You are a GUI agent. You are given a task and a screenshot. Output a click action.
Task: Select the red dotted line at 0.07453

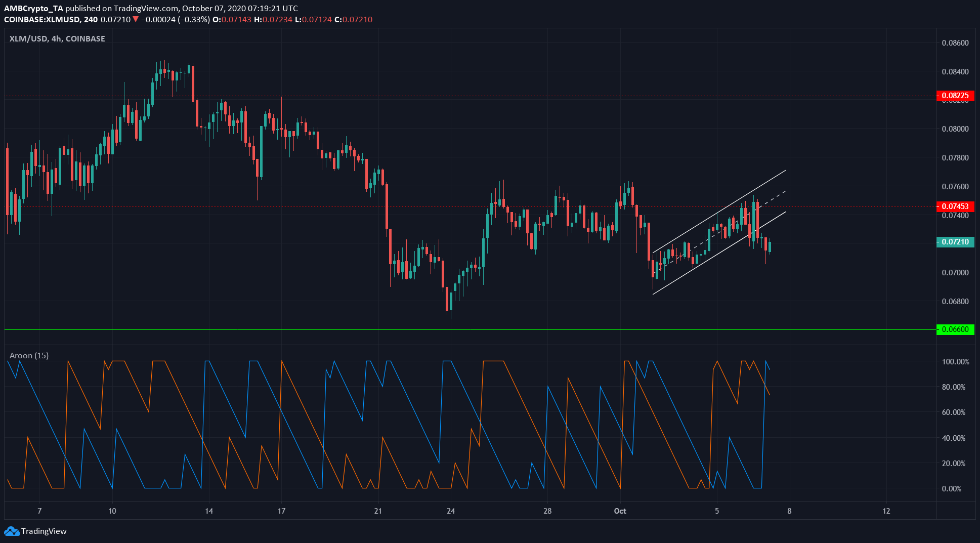pyautogui.click(x=471, y=206)
